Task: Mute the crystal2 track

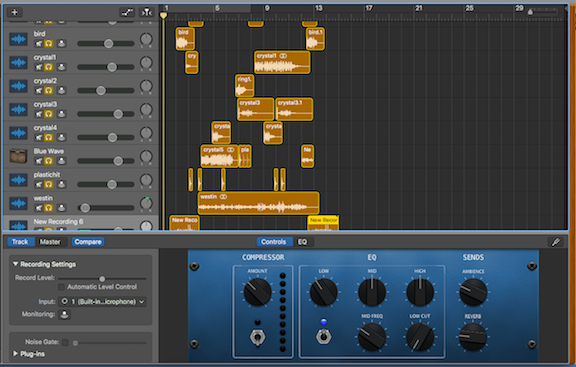Action: tap(39, 91)
